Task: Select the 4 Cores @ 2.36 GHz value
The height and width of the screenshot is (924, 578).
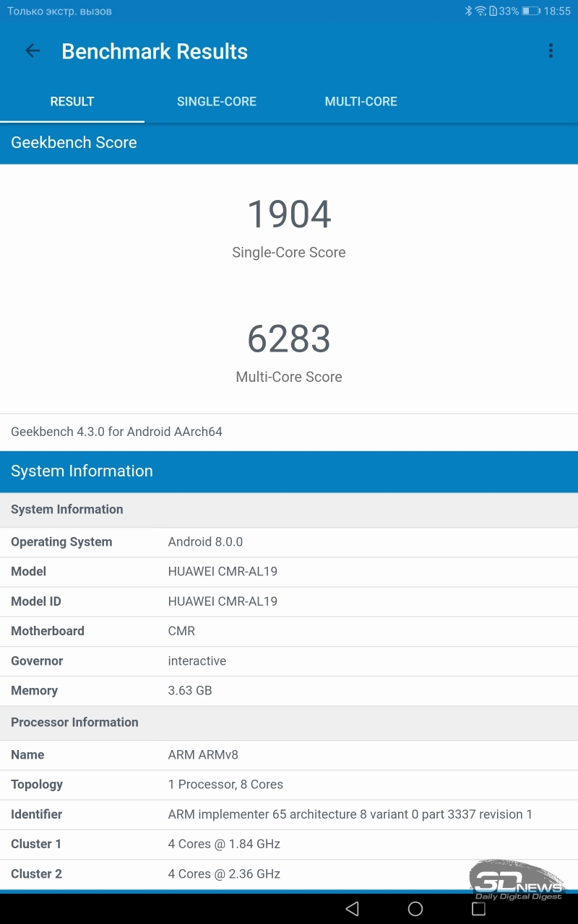Action: click(x=224, y=874)
